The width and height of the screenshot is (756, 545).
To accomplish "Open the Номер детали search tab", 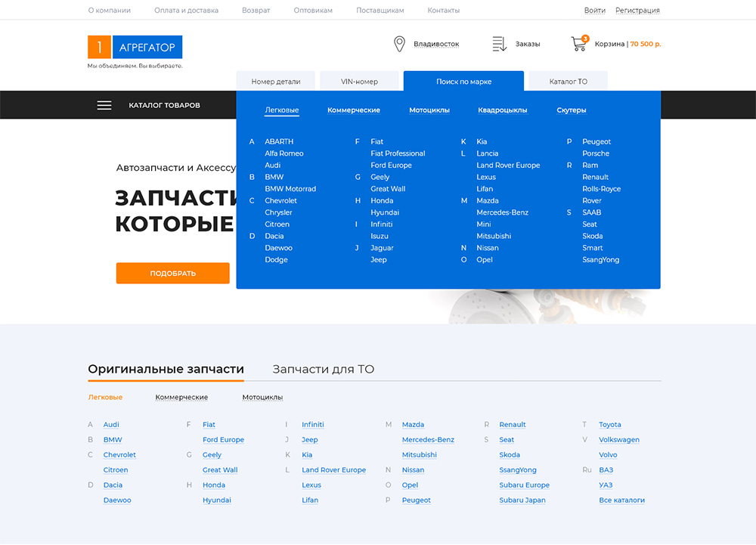I will pyautogui.click(x=276, y=82).
